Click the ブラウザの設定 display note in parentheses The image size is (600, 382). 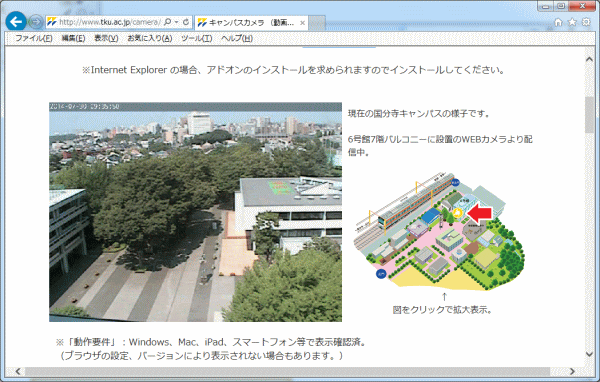coord(201,356)
